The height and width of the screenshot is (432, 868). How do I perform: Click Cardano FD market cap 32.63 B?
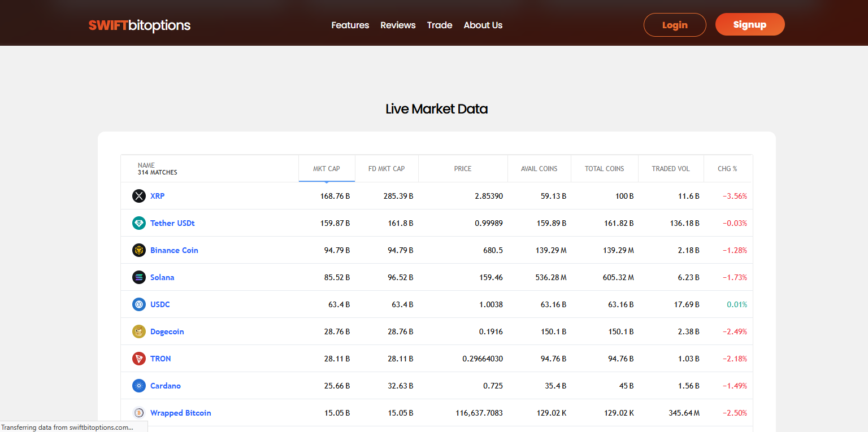tap(400, 386)
